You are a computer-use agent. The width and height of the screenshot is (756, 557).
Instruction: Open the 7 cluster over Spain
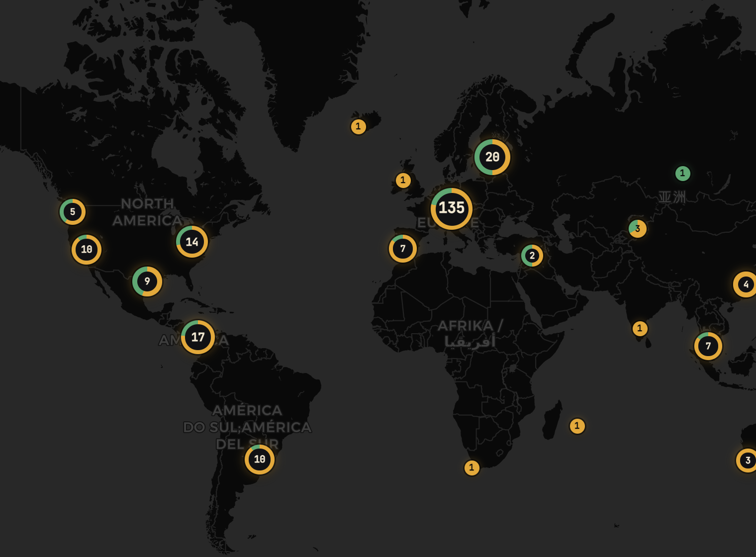point(403,249)
